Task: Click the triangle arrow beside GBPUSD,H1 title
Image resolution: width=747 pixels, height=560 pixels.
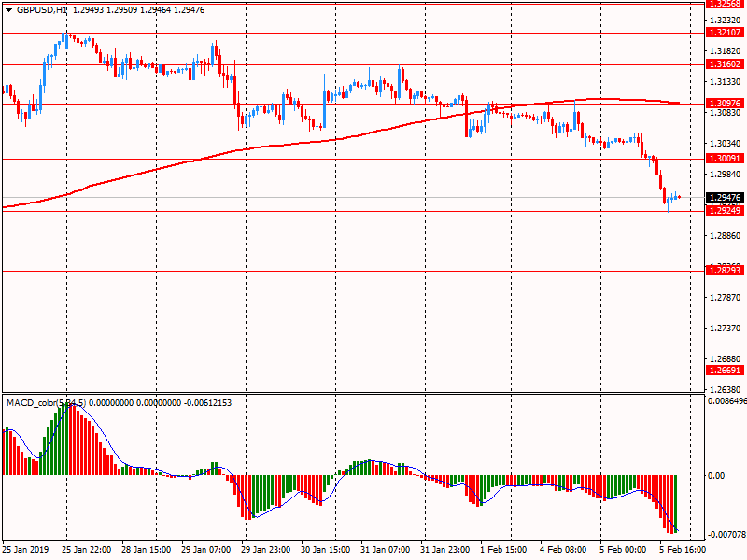Action: (7, 8)
